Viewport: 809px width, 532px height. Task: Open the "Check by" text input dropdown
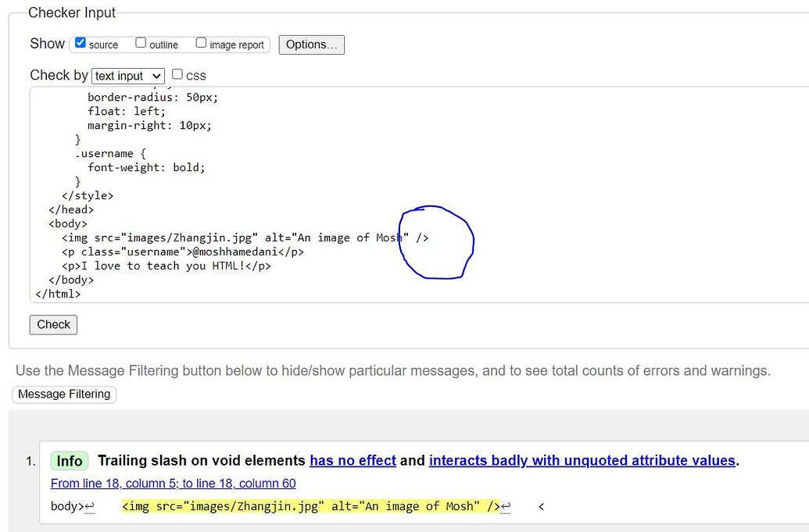(x=127, y=76)
